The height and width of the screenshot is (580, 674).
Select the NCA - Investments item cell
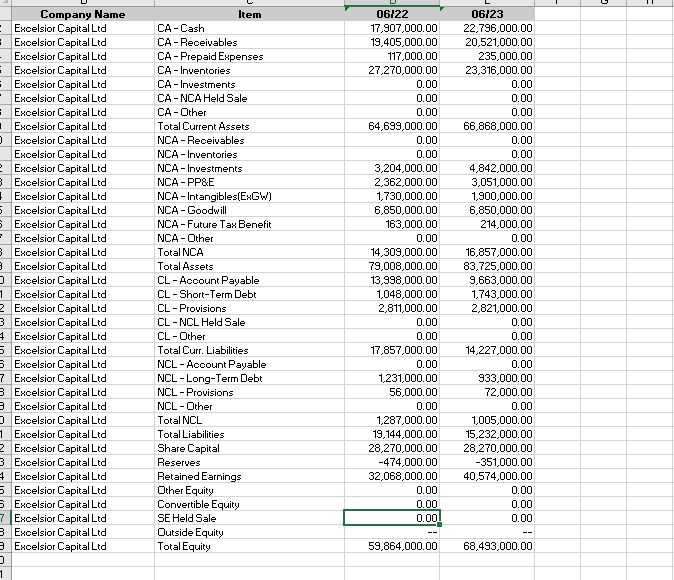coord(249,168)
